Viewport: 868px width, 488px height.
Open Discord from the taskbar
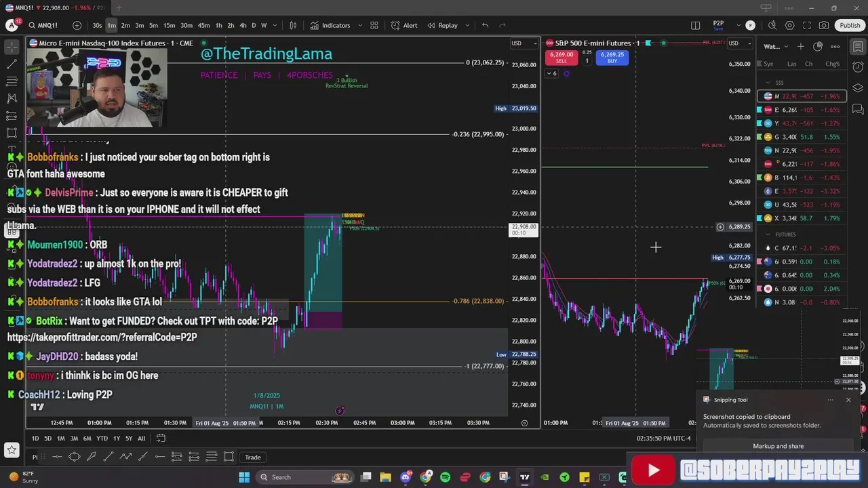click(406, 477)
